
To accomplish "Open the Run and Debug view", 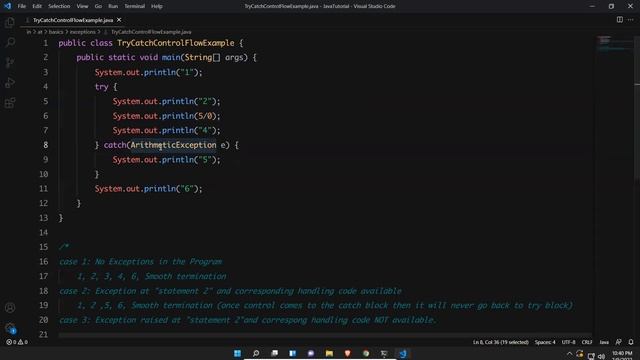I will (10, 82).
